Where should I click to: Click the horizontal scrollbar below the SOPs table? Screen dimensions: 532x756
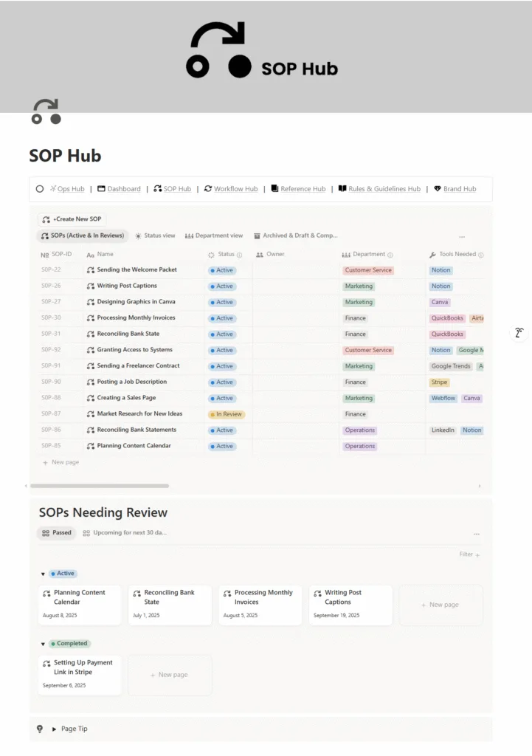tap(100, 486)
